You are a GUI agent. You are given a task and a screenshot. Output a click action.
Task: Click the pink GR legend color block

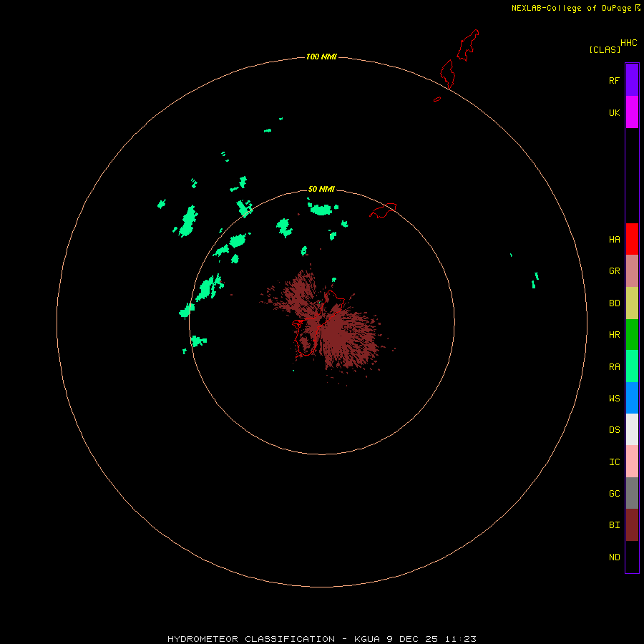tap(632, 270)
